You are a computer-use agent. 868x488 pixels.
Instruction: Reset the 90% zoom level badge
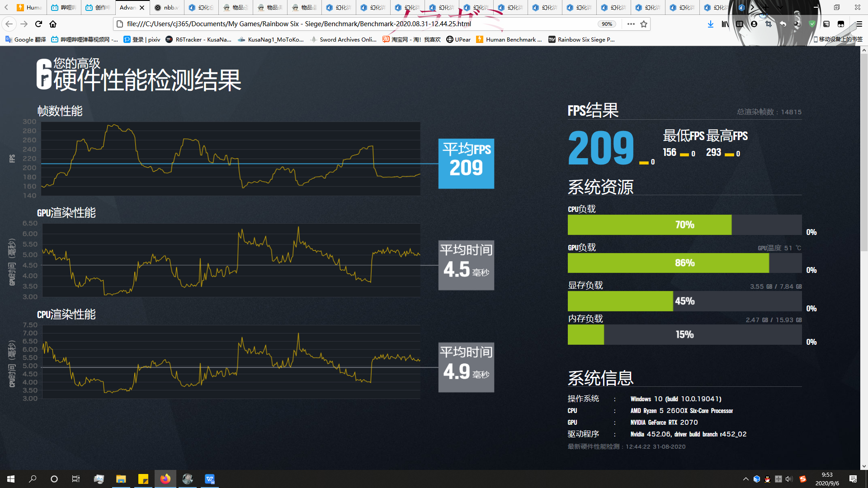[607, 24]
